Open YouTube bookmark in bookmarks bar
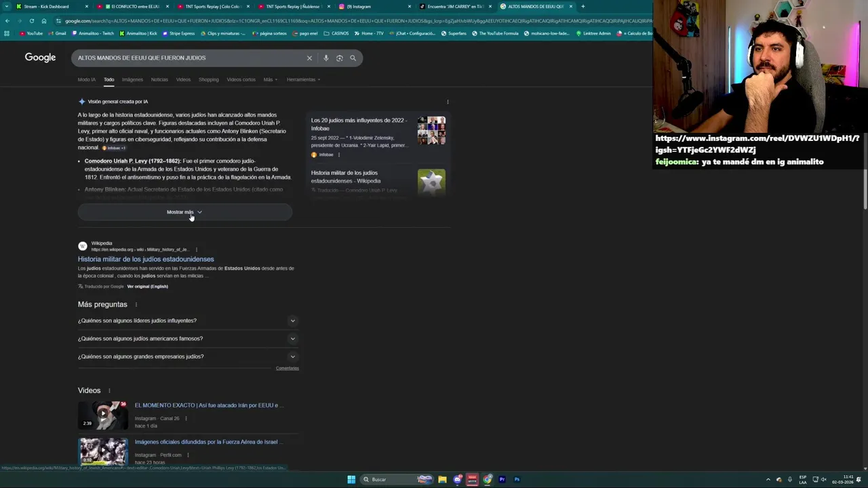The height and width of the screenshot is (488, 868). tap(31, 33)
